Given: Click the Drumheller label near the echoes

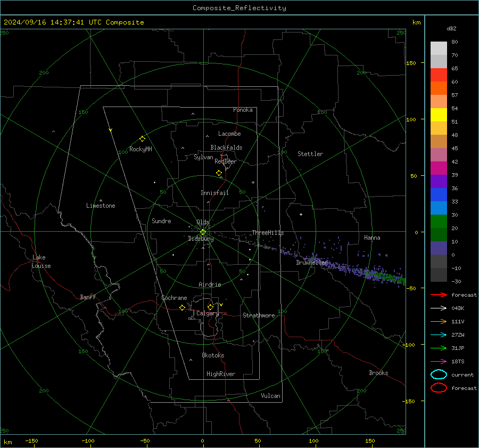Looking at the screenshot, I should (x=312, y=263).
